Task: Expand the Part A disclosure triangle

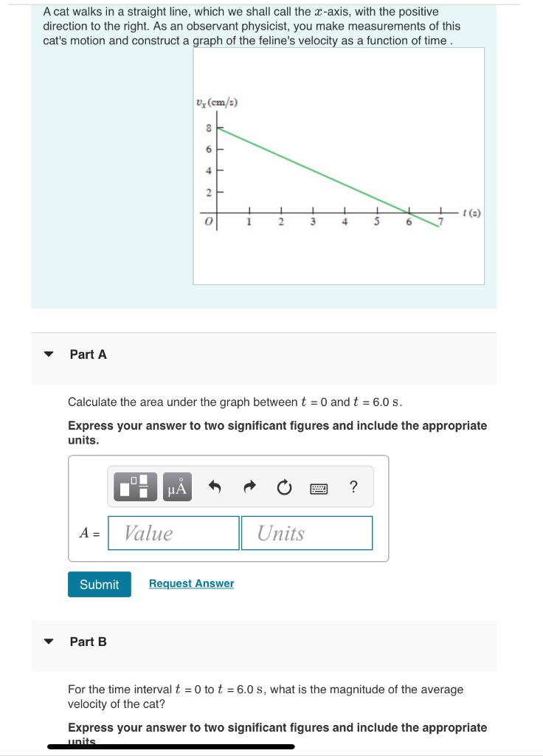Action: [47, 355]
